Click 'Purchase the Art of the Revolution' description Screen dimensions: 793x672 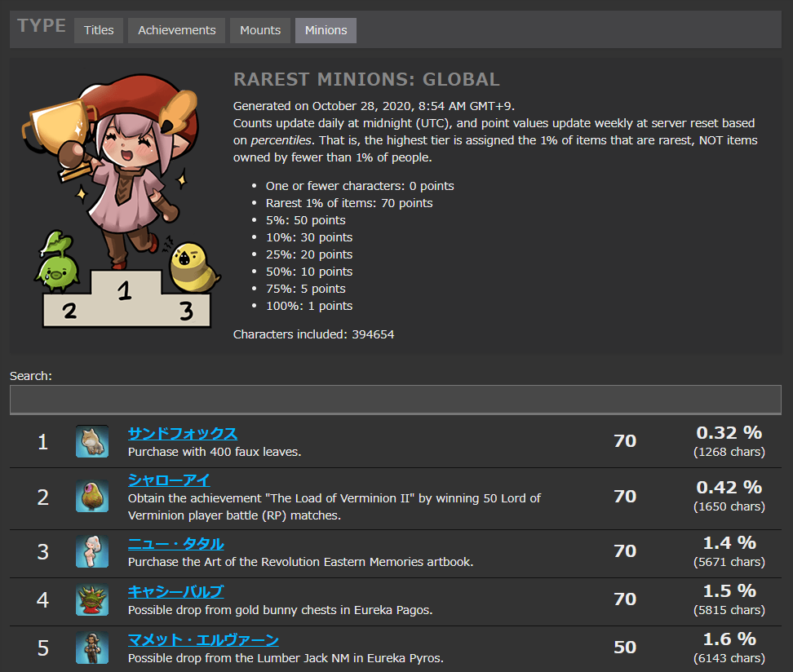(x=300, y=562)
